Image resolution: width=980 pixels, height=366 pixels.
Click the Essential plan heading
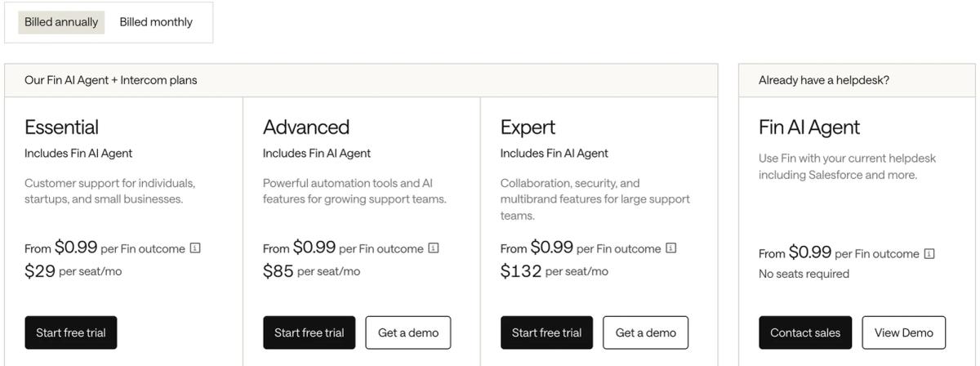click(61, 127)
